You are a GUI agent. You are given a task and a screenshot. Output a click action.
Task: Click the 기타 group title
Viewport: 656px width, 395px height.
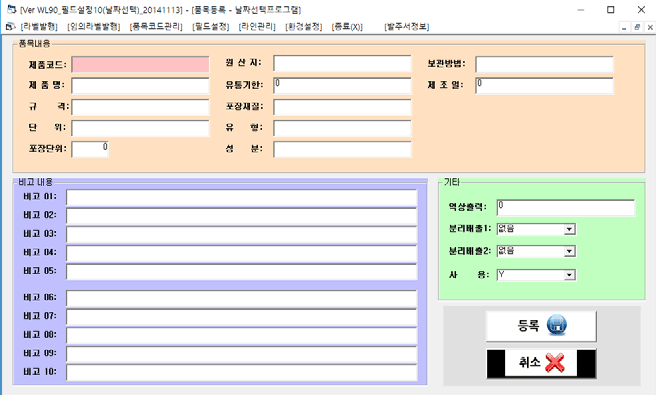point(452,182)
